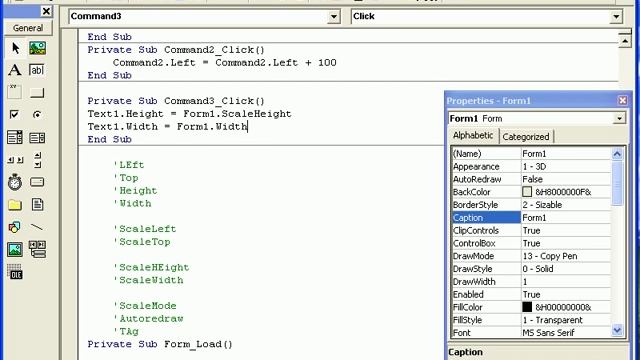Select the Font property row
This screenshot has height=360, width=640.
(531, 333)
